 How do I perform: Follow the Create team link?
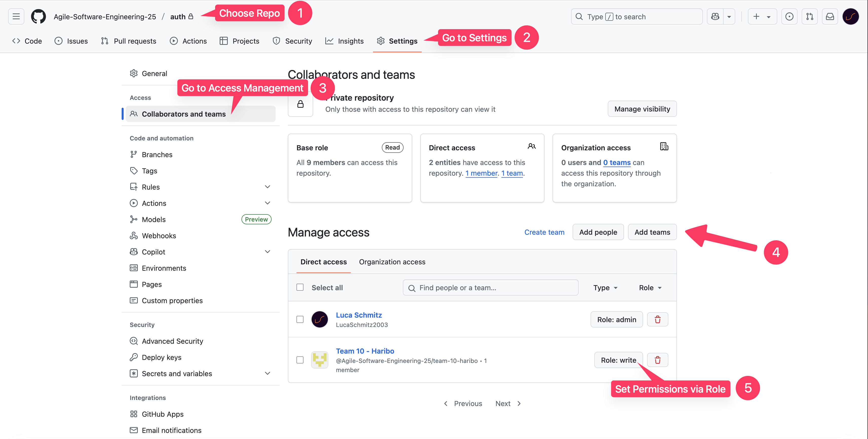coord(544,232)
